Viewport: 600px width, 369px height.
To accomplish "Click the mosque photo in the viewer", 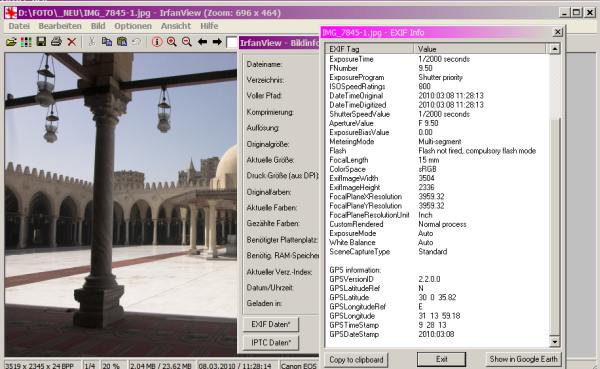I will pos(121,204).
